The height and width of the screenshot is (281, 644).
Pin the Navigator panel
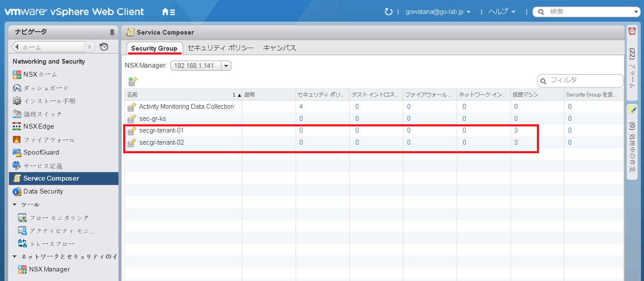112,32
